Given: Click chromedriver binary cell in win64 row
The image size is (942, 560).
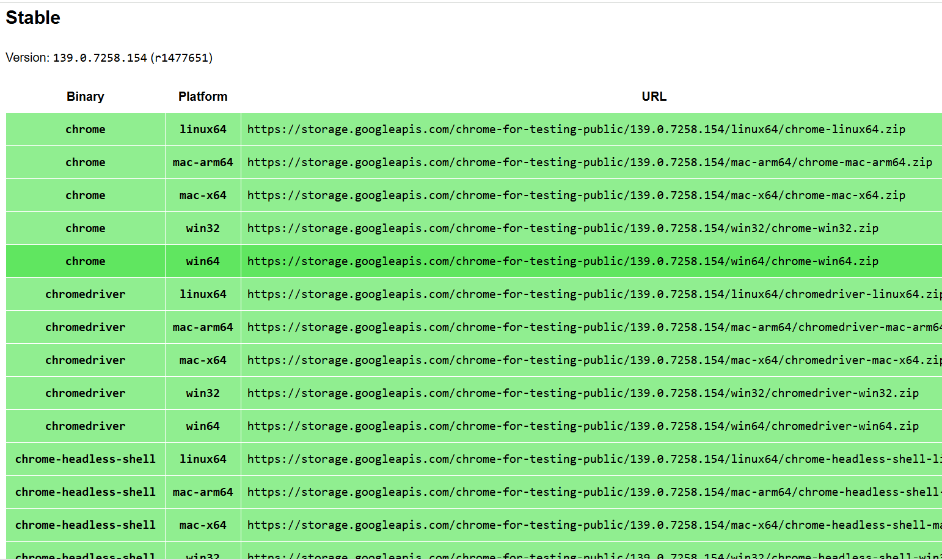Looking at the screenshot, I should point(86,426).
